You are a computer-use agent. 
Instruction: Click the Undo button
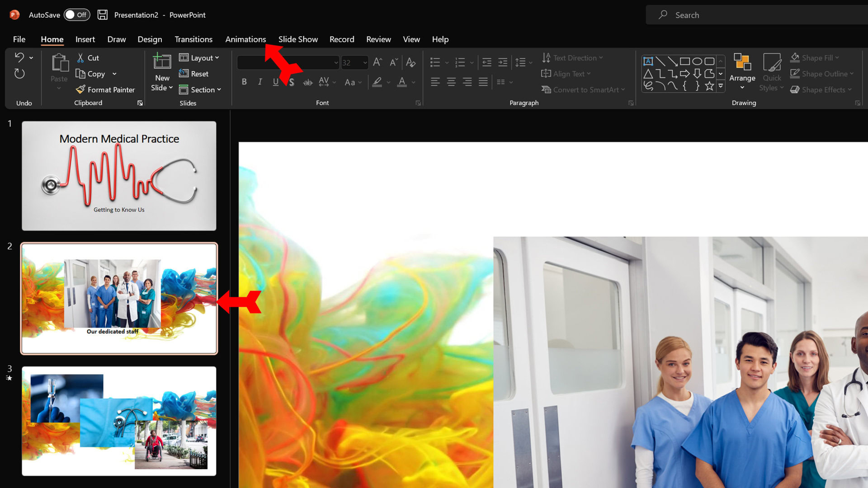tap(18, 57)
